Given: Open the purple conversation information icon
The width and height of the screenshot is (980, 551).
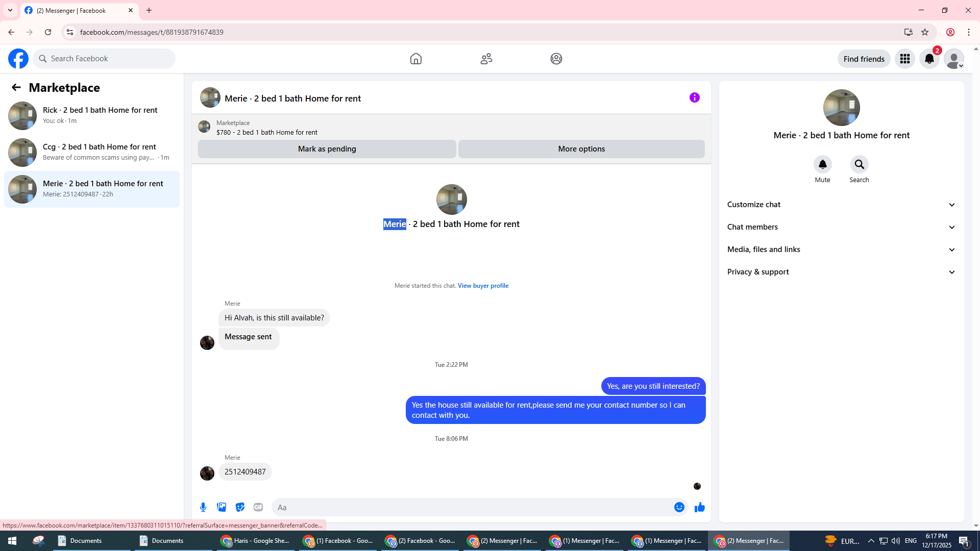Looking at the screenshot, I should pyautogui.click(x=694, y=97).
